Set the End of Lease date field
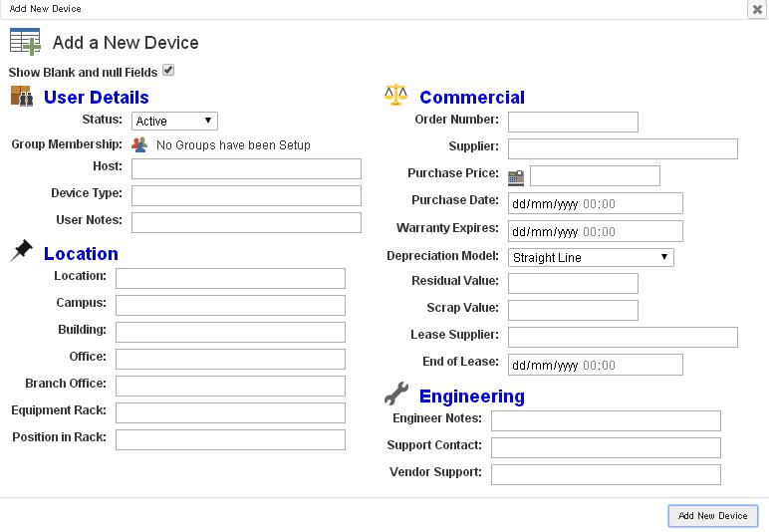This screenshot has width=769, height=532. (596, 365)
